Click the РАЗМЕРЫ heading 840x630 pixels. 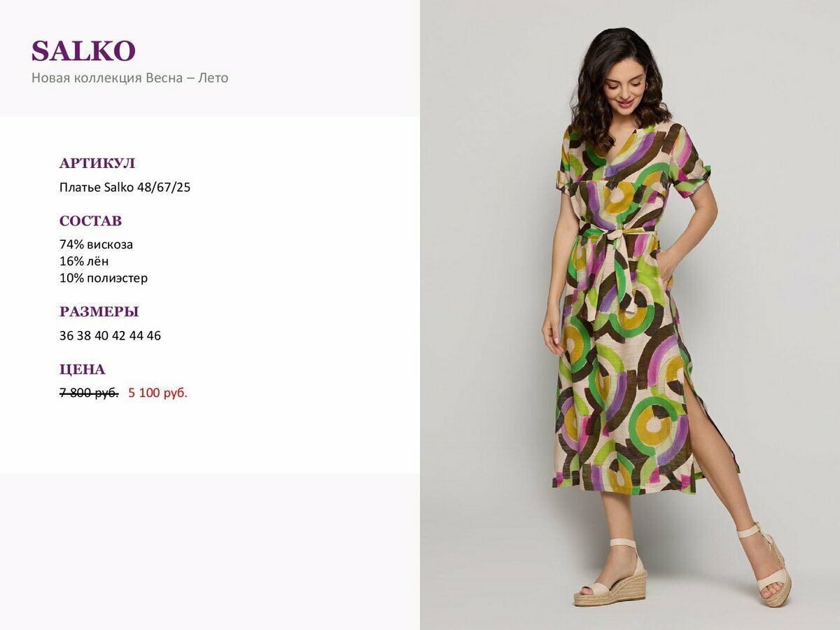99,312
